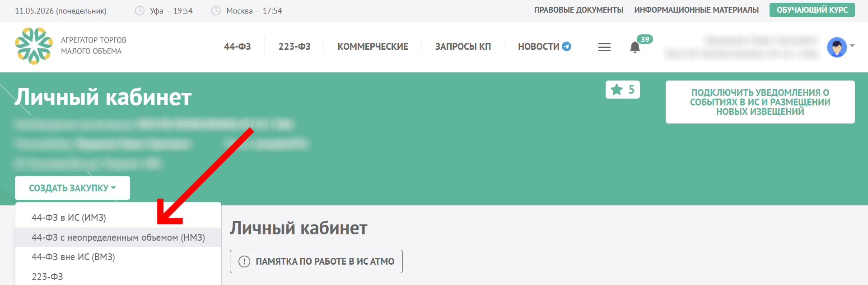Open ПРАВОВЫЕ ДОКУМЕНТЫ link

tap(579, 10)
